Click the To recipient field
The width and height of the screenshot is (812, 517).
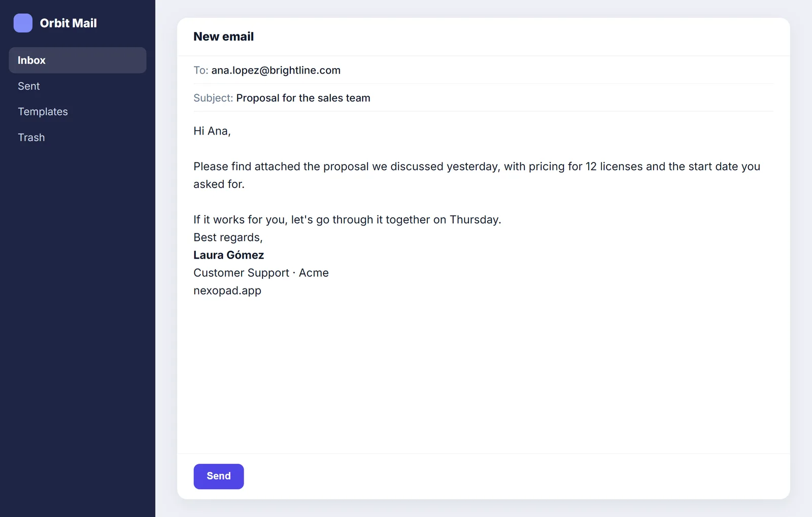pyautogui.click(x=483, y=70)
